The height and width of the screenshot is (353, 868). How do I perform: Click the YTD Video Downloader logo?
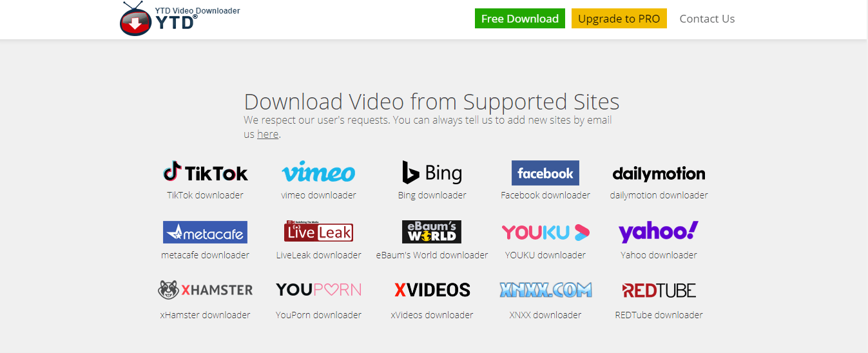click(x=179, y=19)
